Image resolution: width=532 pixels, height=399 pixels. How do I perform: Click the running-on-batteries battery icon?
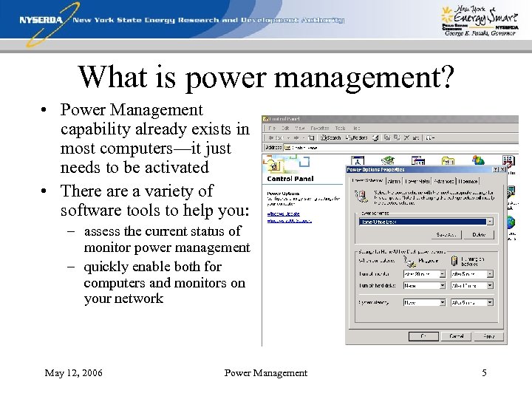coord(454,261)
